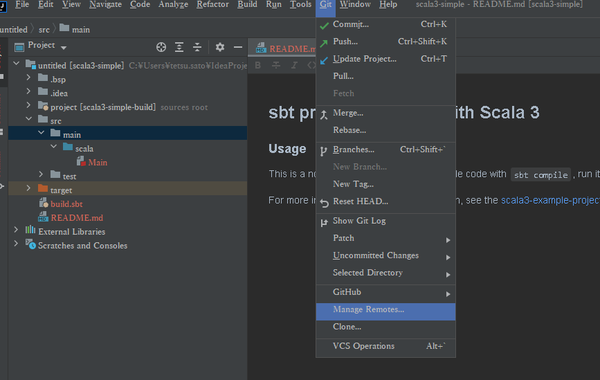Expand the .idea folder
The image size is (600, 380).
coord(28,91)
